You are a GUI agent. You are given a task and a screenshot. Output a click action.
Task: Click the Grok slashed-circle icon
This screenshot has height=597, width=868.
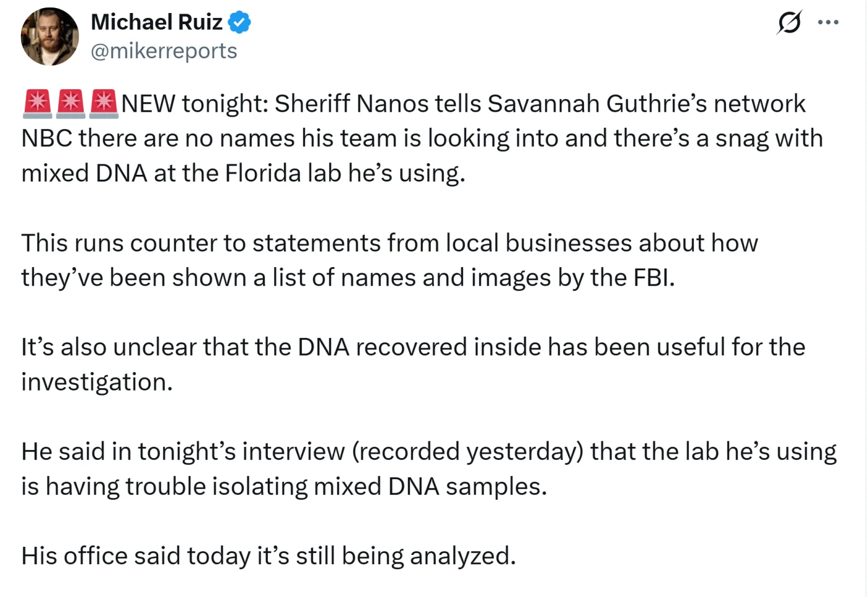click(x=789, y=23)
